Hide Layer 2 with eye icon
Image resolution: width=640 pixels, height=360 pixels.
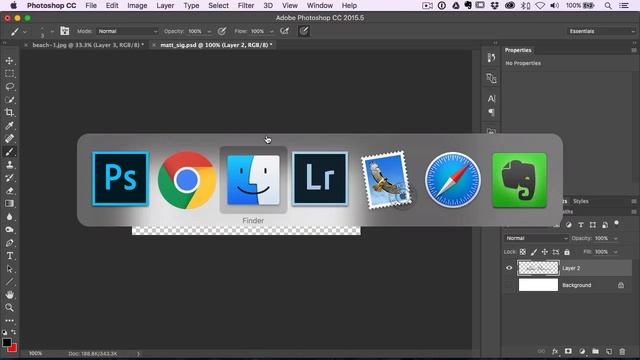click(509, 268)
